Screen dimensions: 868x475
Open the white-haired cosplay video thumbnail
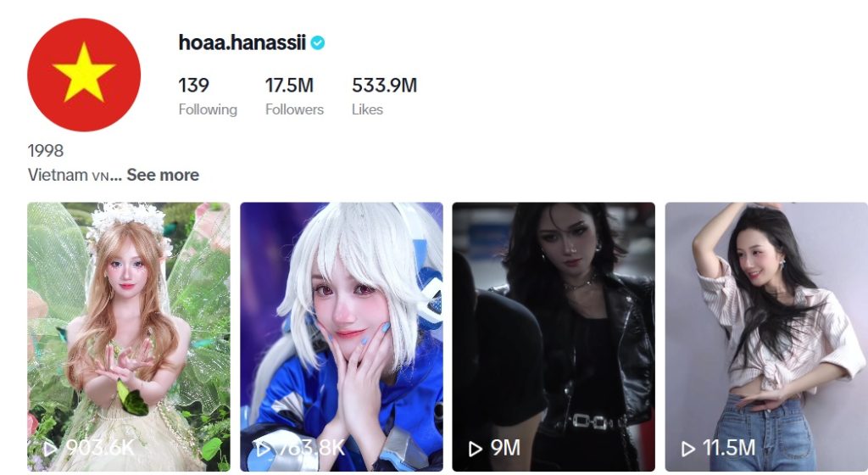click(x=342, y=337)
